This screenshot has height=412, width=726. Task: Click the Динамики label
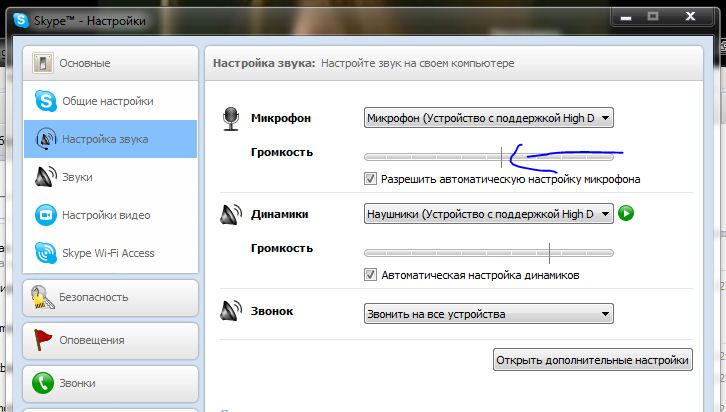click(x=280, y=214)
